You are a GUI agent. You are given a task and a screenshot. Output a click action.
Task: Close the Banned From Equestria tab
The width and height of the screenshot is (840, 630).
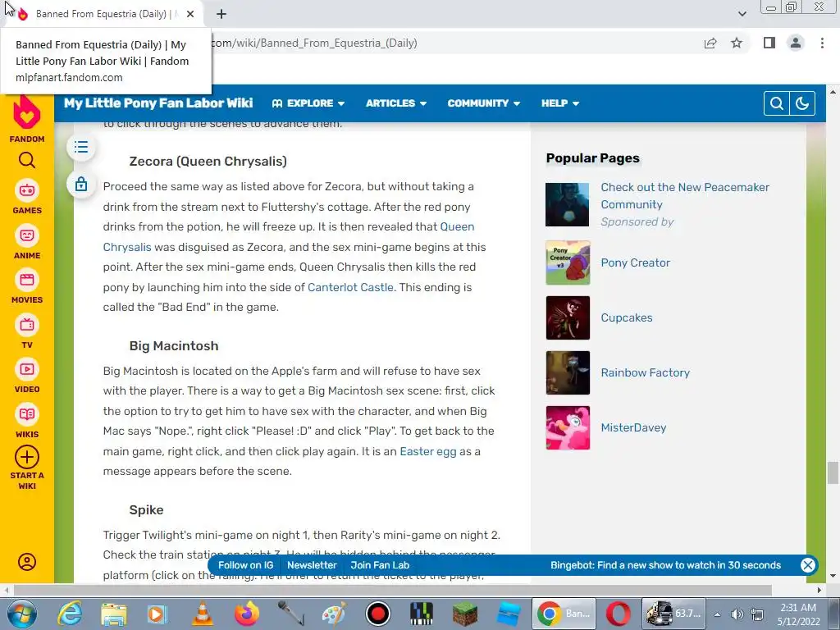190,14
